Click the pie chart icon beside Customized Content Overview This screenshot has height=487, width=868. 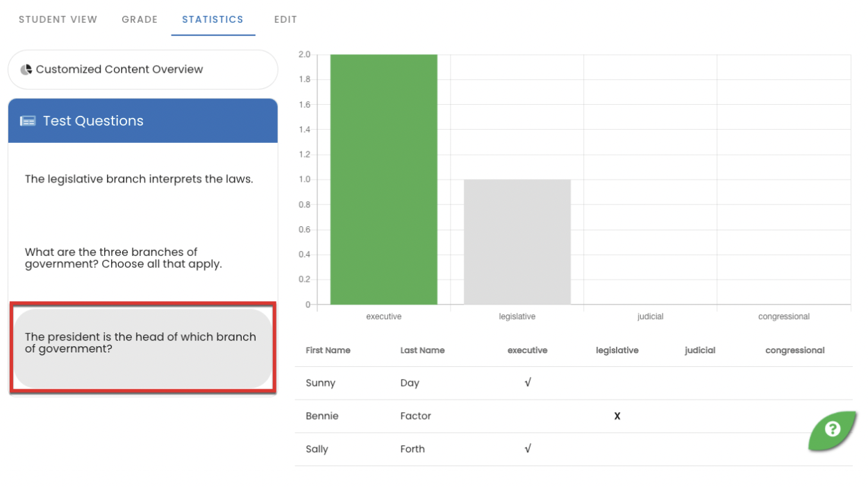click(26, 69)
